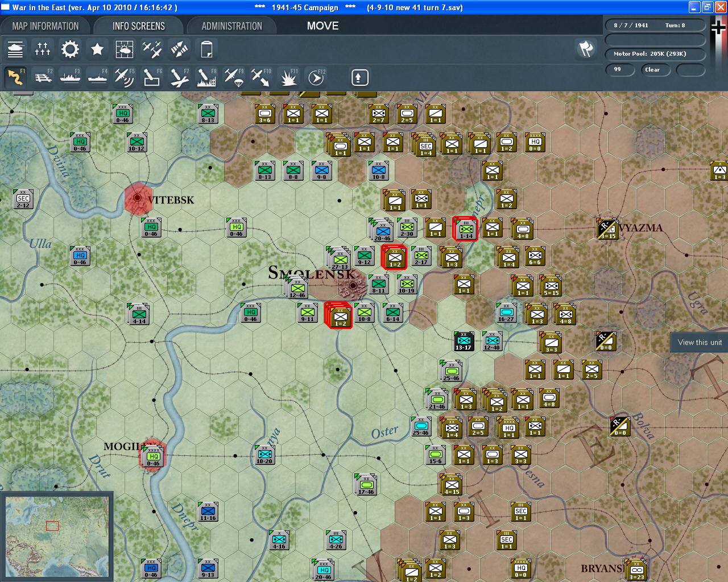Select F4 amphibious transport ship mode

click(97, 77)
